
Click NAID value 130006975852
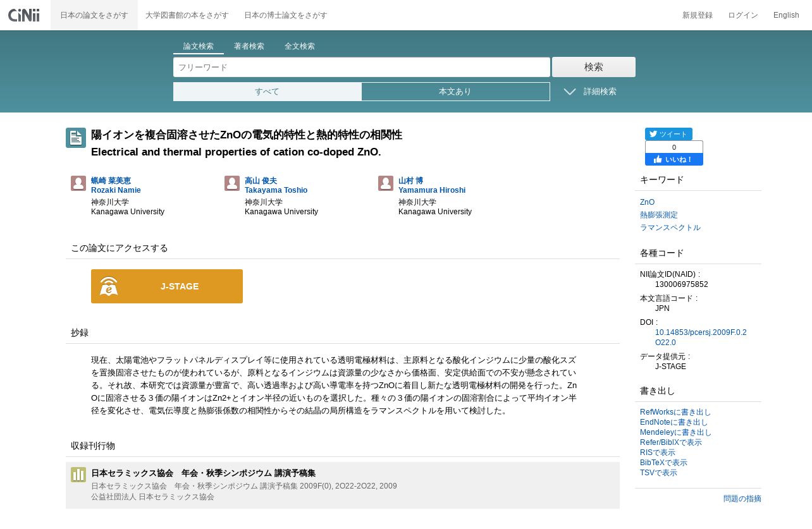(x=682, y=284)
